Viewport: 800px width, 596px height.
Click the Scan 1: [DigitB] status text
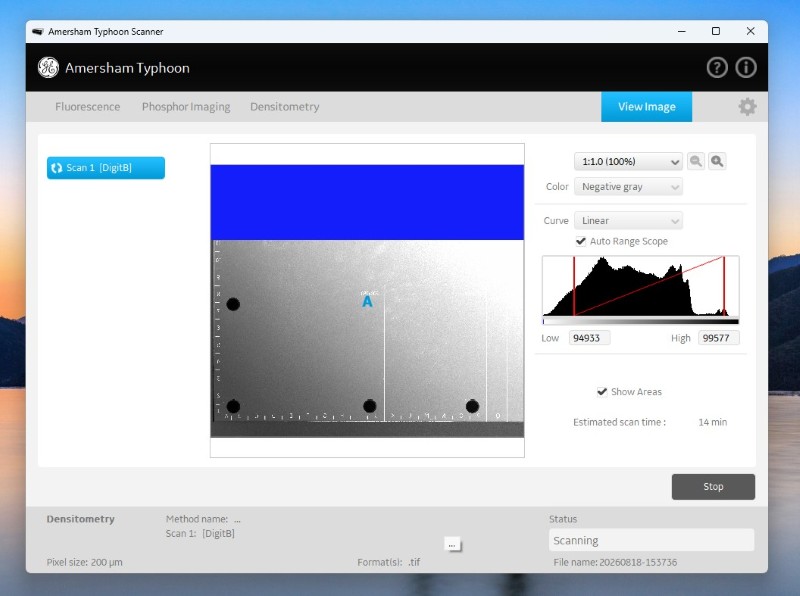tap(200, 534)
